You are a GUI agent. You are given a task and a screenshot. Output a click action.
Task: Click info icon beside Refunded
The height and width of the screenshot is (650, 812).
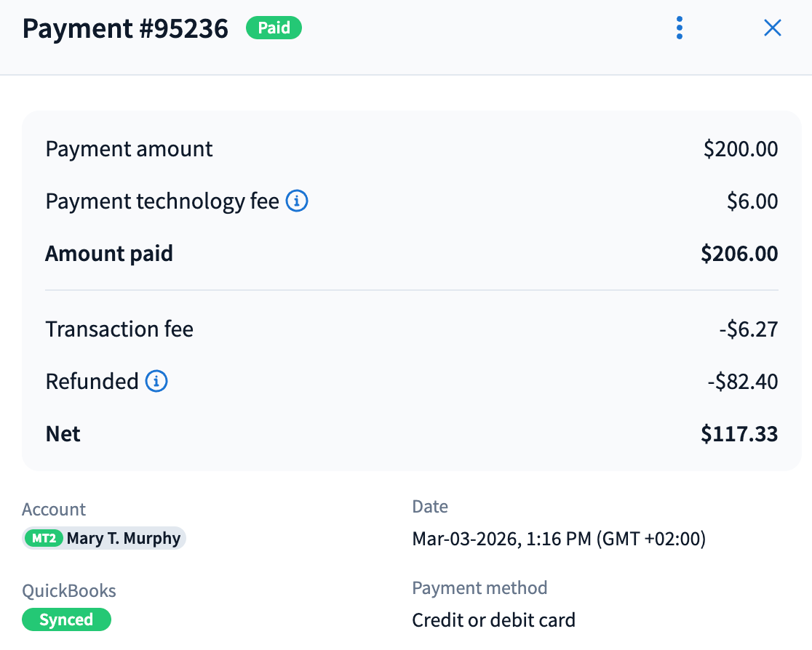156,381
